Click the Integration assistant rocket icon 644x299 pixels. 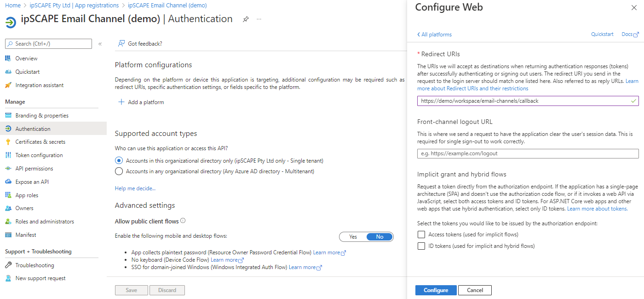coord(8,85)
